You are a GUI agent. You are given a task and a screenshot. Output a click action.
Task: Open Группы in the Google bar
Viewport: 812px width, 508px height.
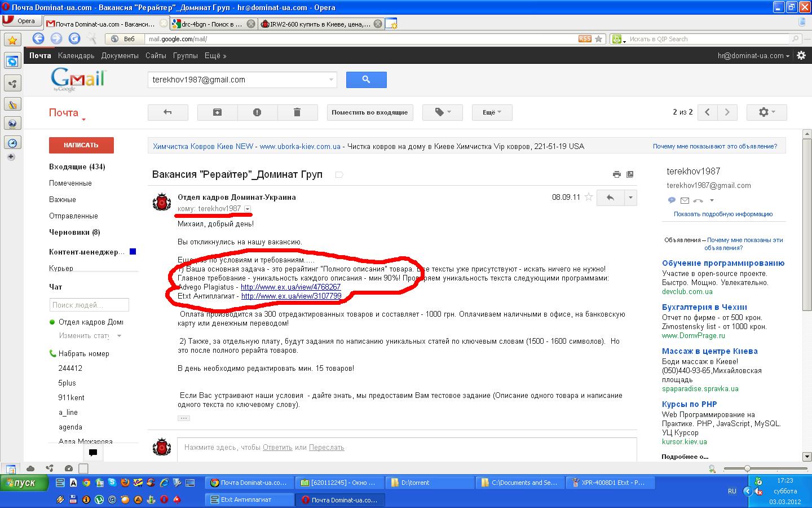185,55
